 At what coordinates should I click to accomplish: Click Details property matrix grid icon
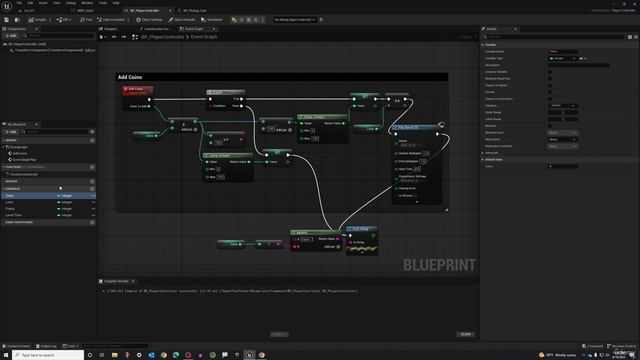click(x=630, y=37)
